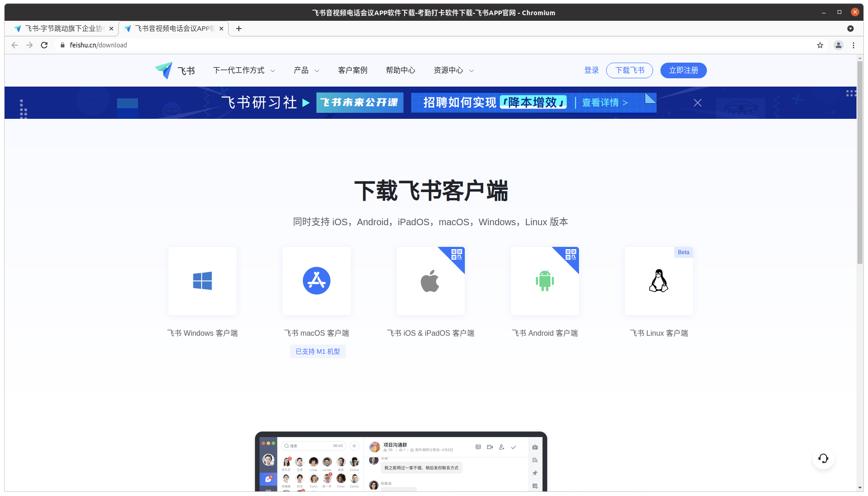The height and width of the screenshot is (496, 868).
Task: Click the scrollbar down arrow
Action: (x=860, y=488)
